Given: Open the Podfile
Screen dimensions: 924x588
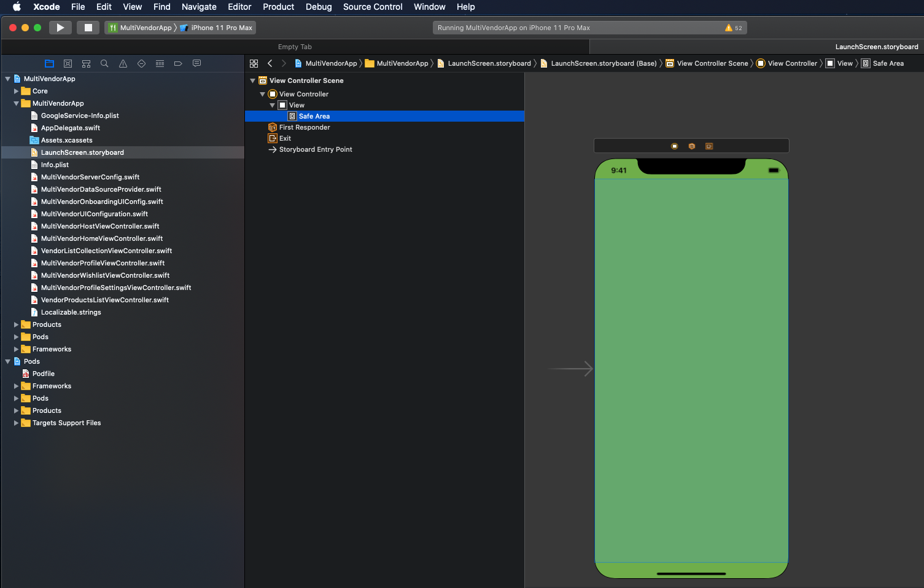Looking at the screenshot, I should tap(43, 374).
